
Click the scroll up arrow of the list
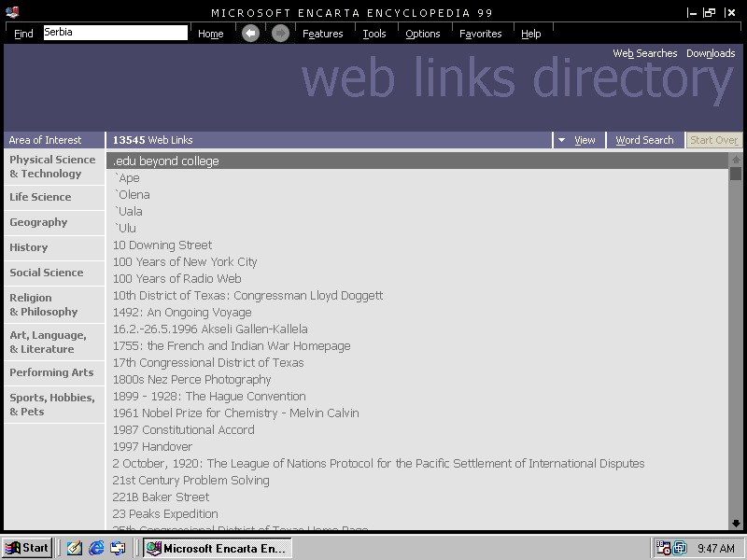click(x=736, y=160)
